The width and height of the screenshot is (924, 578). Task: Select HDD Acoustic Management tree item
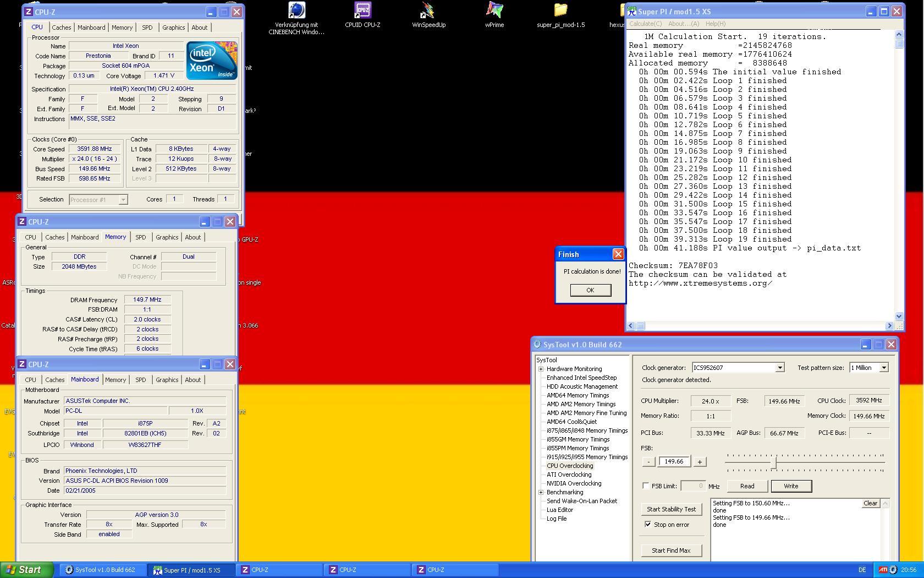[x=582, y=386]
